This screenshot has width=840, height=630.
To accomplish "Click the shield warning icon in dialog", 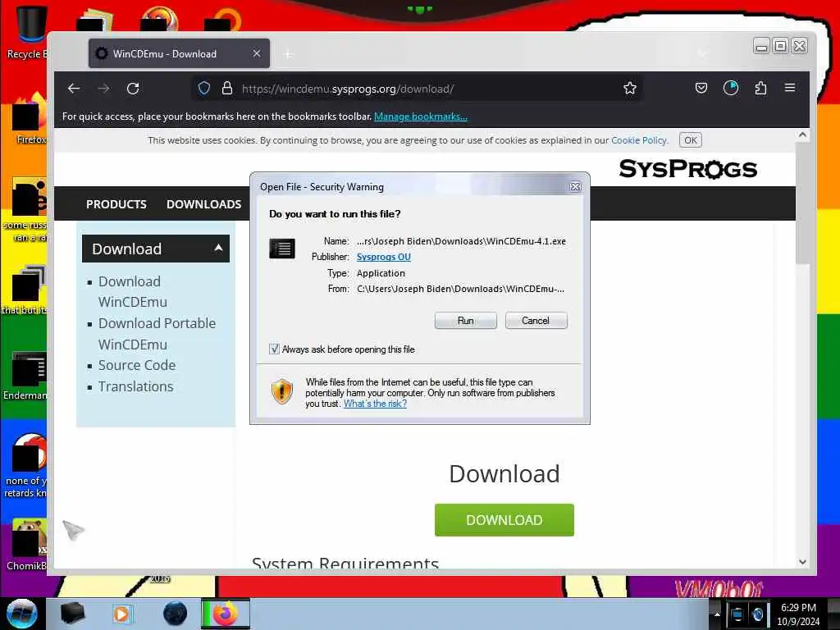I will coord(282,391).
